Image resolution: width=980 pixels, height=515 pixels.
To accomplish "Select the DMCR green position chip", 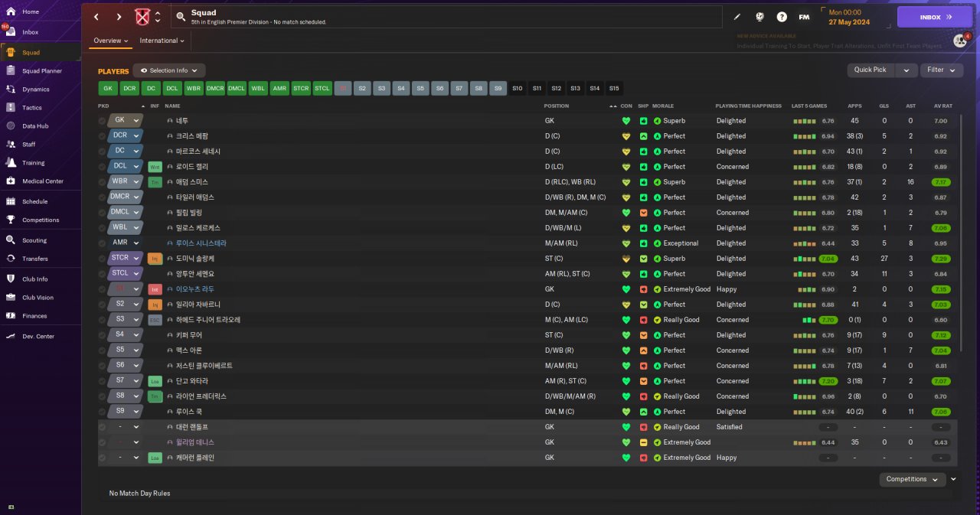I will [x=215, y=88].
